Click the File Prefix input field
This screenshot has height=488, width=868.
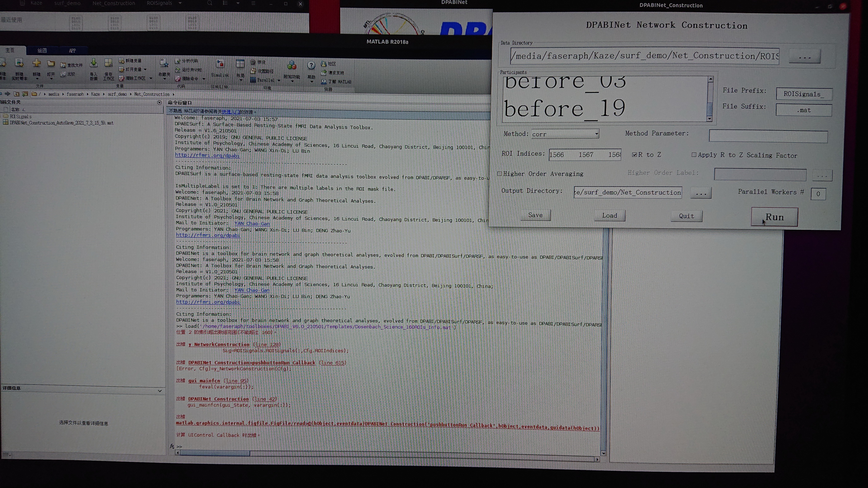[804, 94]
